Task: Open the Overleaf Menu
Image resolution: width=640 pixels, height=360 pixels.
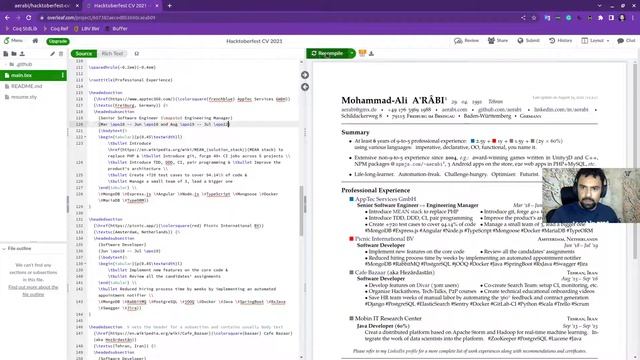Action: (13, 41)
